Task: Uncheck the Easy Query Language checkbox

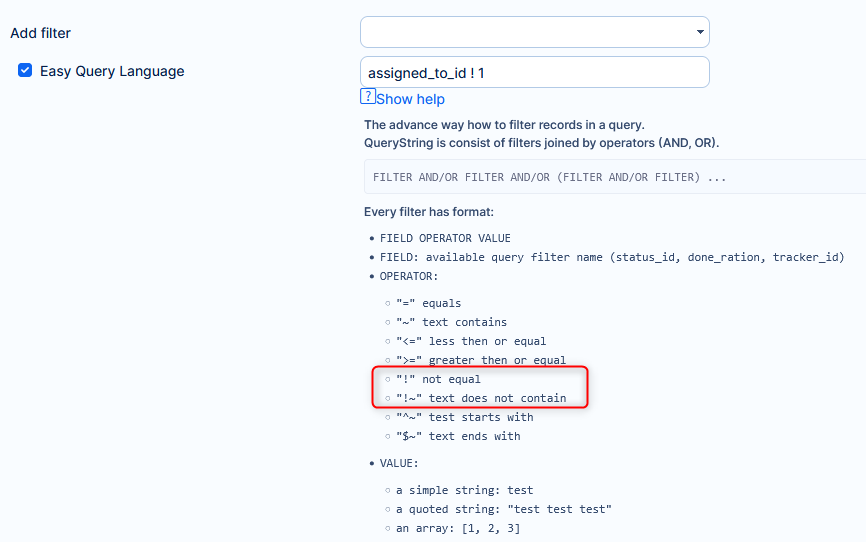Action: pos(26,71)
